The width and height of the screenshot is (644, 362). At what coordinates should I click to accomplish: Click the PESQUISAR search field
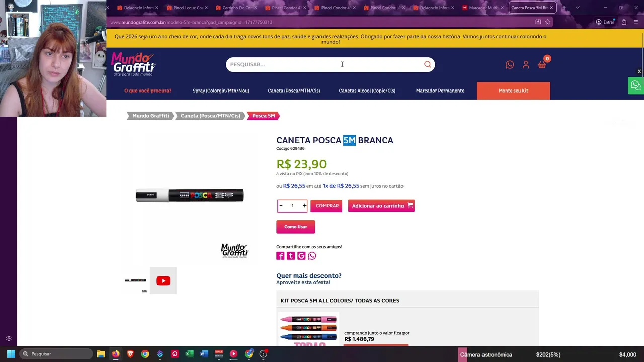coord(325,64)
